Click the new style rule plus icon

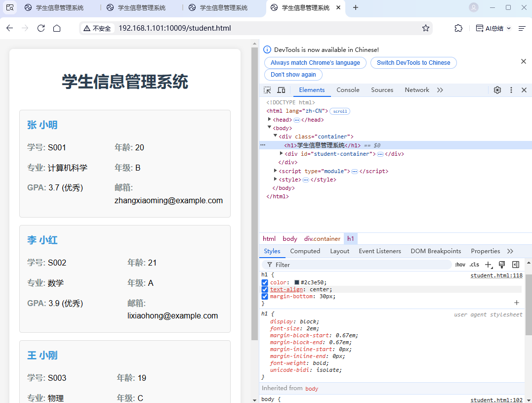click(489, 265)
